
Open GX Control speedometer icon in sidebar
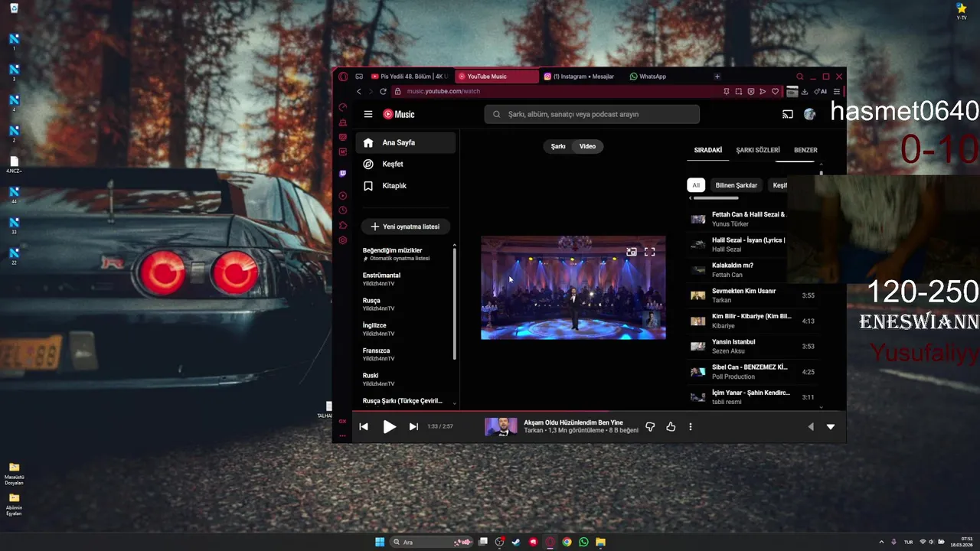click(343, 107)
